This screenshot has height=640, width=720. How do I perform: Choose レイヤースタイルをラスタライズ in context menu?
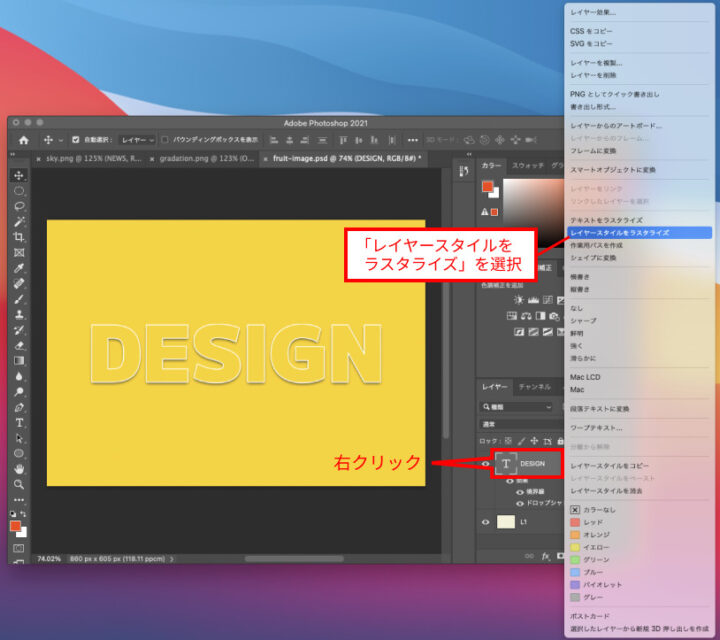click(x=639, y=233)
